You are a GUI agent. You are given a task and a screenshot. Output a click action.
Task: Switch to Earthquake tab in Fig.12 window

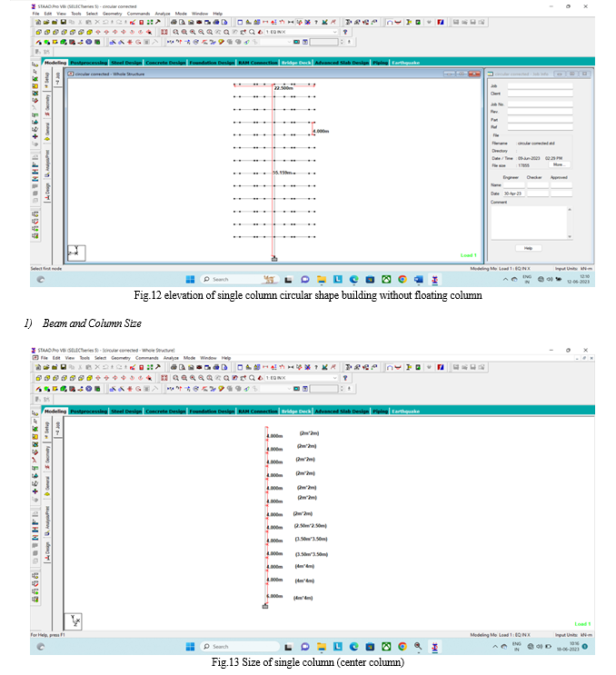pos(406,63)
